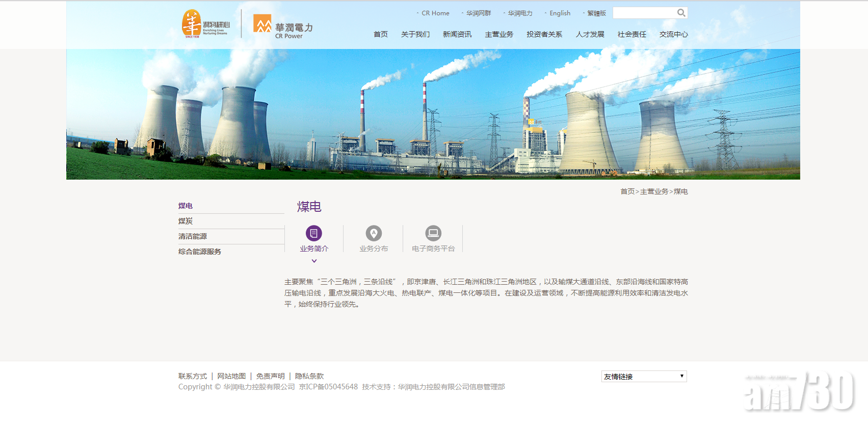Screen dimensions: 868x422
Task: Select the 业务分布 location pin icon
Action: tap(374, 233)
